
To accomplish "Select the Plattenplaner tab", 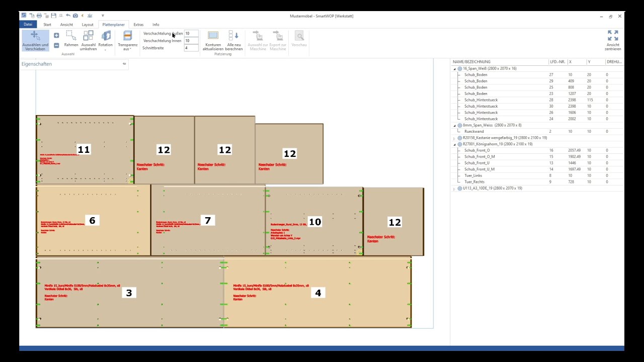I will click(113, 25).
